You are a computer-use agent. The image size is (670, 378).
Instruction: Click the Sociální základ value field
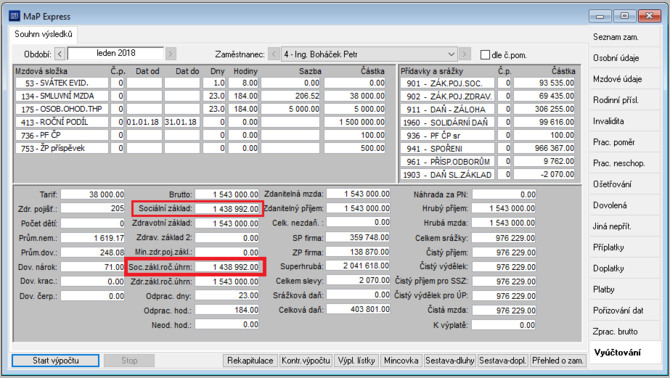(227, 209)
